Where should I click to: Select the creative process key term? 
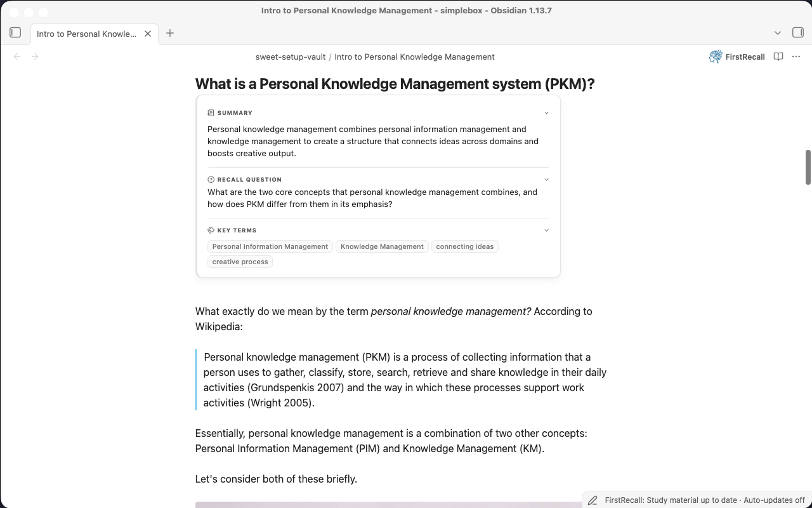[240, 262]
